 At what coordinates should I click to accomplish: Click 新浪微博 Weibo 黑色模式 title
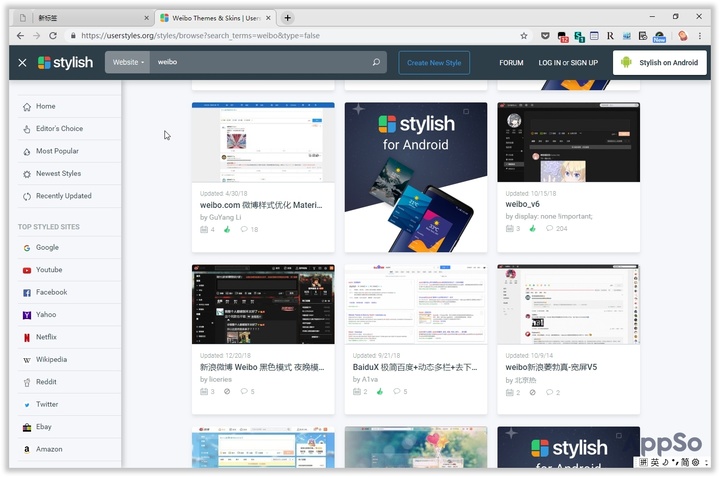262,367
